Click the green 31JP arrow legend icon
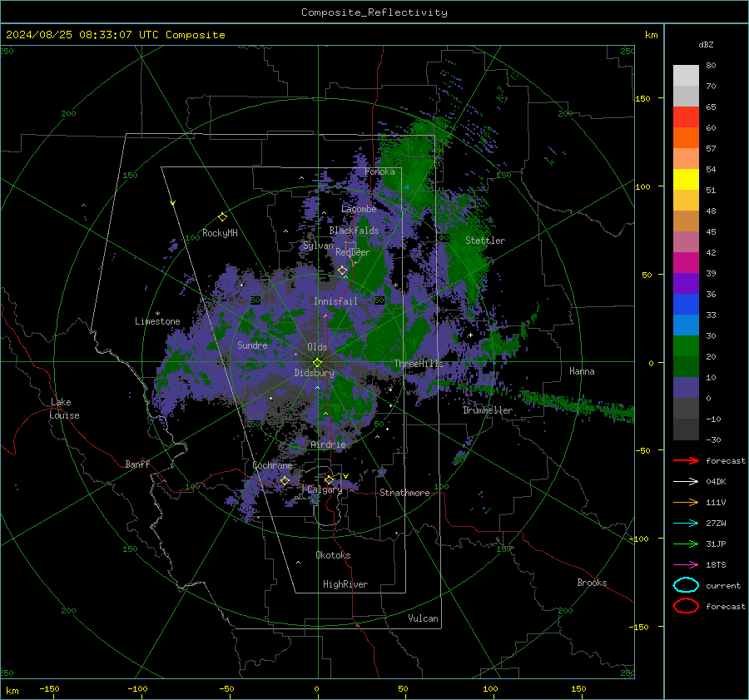 click(x=686, y=544)
